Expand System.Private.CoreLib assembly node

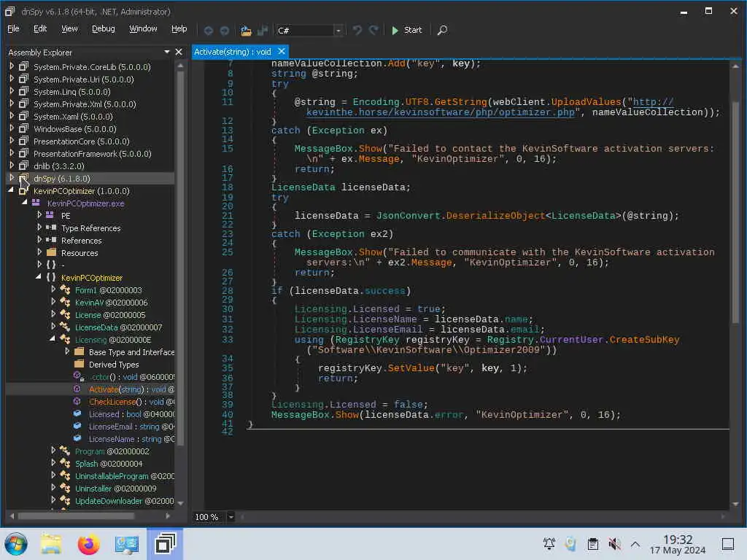coord(12,66)
